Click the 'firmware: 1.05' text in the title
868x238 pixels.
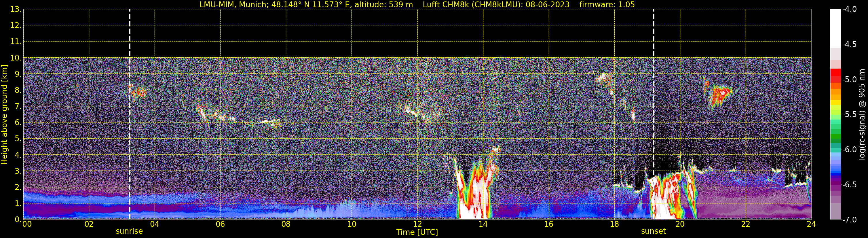coord(607,5)
